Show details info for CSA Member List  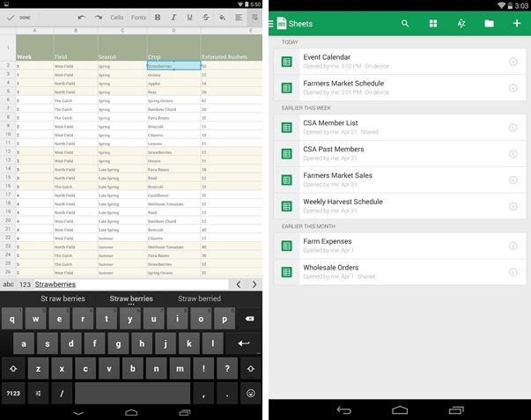(x=513, y=128)
